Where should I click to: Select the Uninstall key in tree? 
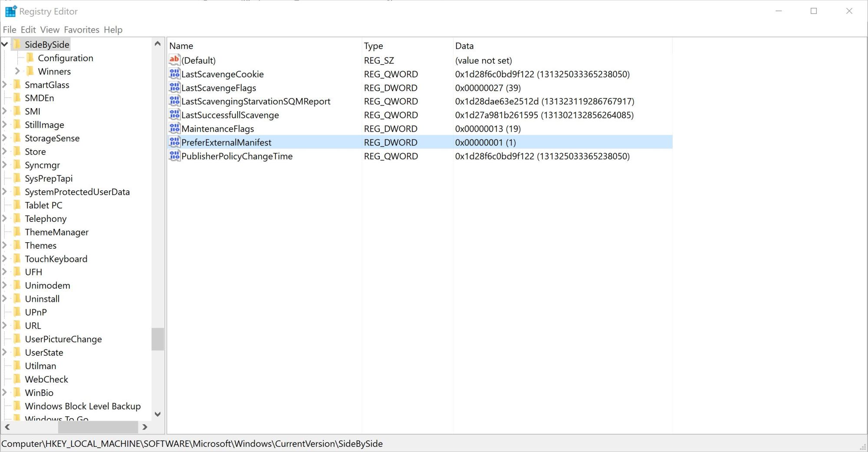[42, 299]
